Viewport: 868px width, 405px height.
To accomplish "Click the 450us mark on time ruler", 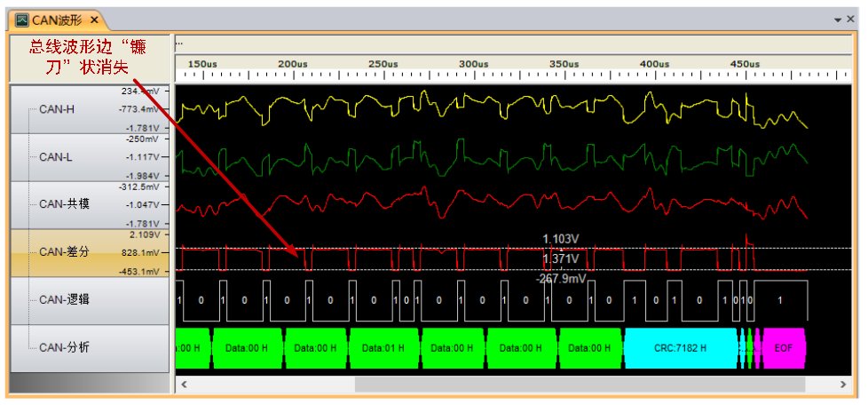I will [x=745, y=65].
